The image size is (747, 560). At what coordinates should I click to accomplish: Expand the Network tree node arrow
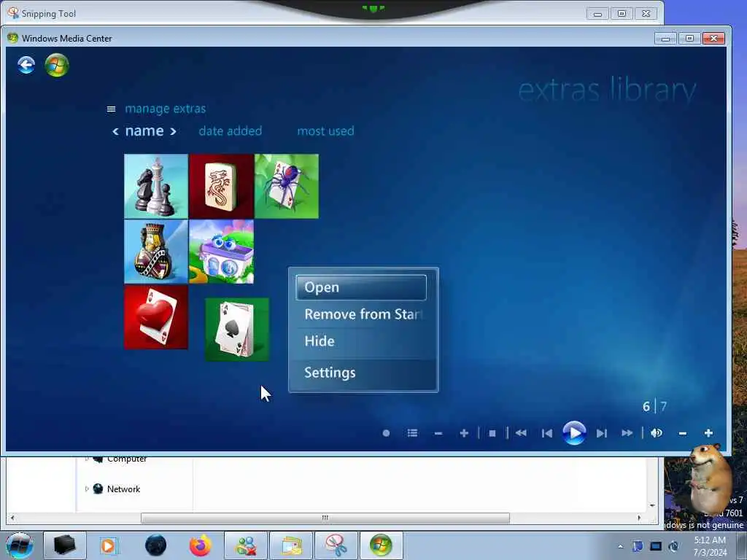tap(87, 489)
